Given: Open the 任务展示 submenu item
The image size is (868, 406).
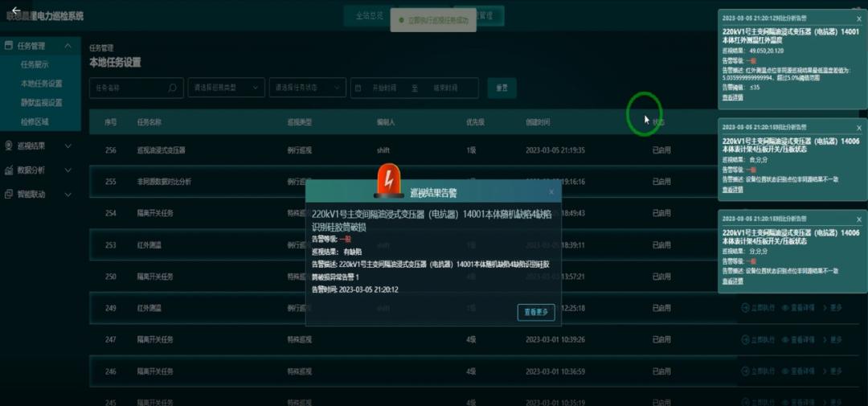Looking at the screenshot, I should click(x=35, y=64).
